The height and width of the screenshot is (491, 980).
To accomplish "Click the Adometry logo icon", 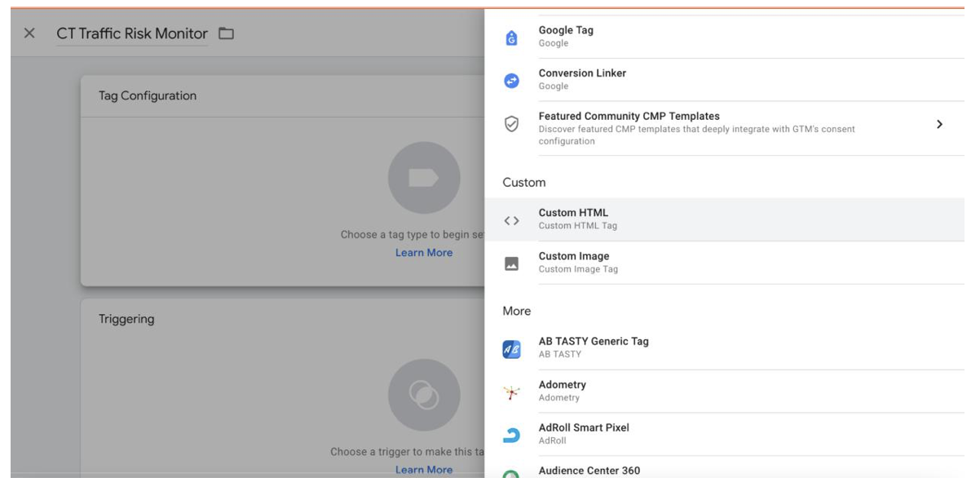I will point(511,392).
